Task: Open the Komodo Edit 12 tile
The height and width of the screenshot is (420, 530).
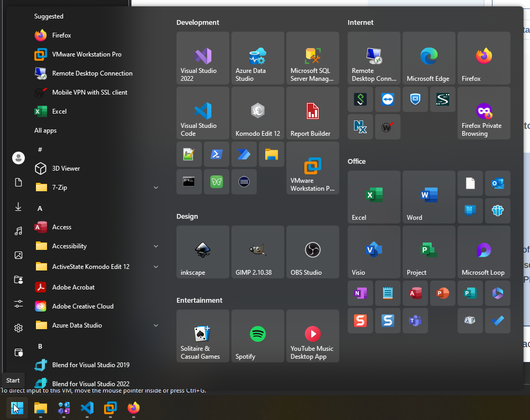Action: 257,113
